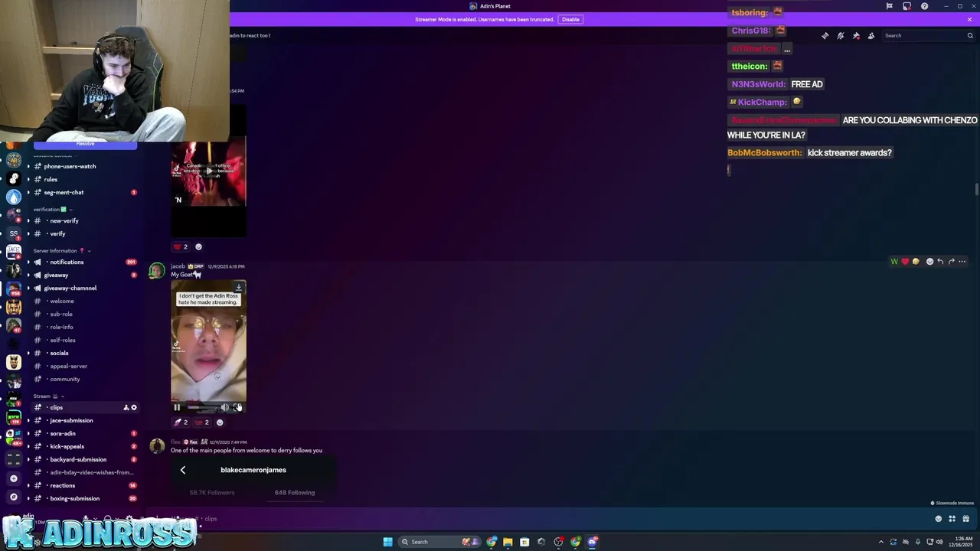React with W emoji on hovered message
The height and width of the screenshot is (551, 980).
tap(894, 262)
